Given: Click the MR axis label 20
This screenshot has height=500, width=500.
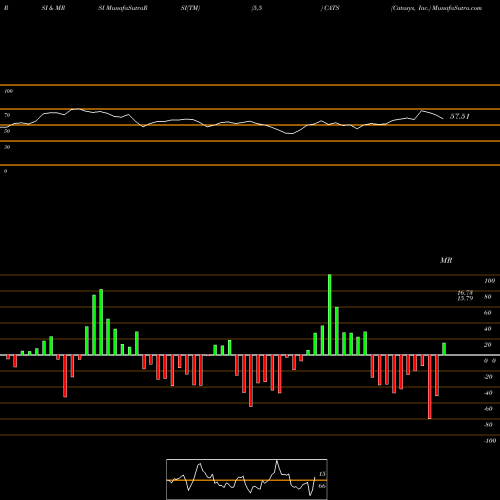Looking at the screenshot, I should (487, 345).
